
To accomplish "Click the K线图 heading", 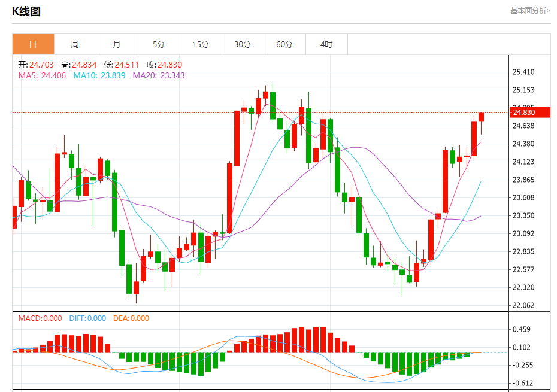I will click(x=26, y=11).
